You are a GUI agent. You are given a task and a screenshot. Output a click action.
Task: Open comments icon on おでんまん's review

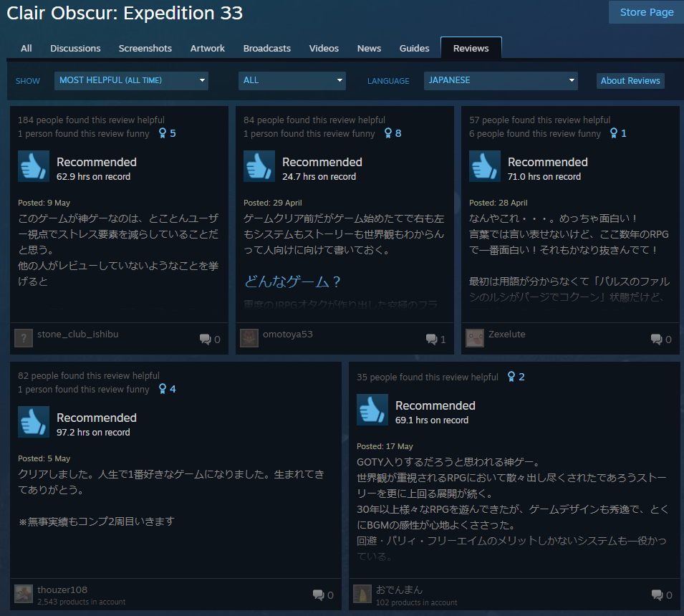click(657, 595)
